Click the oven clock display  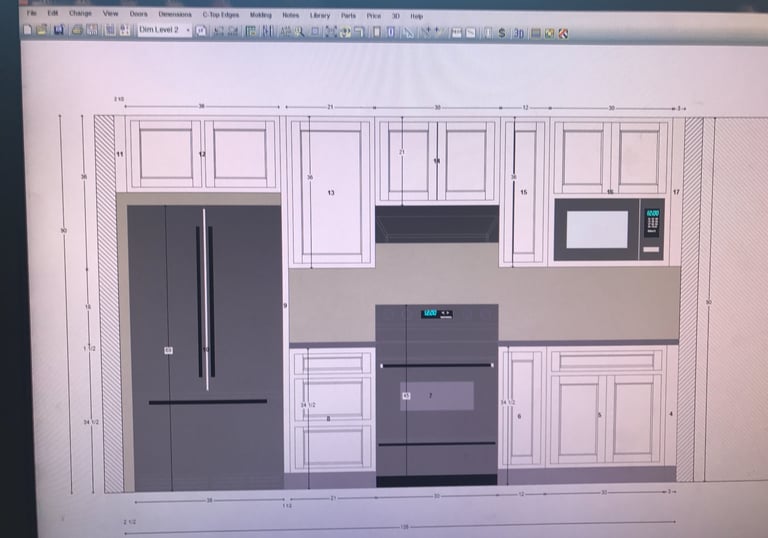430,313
